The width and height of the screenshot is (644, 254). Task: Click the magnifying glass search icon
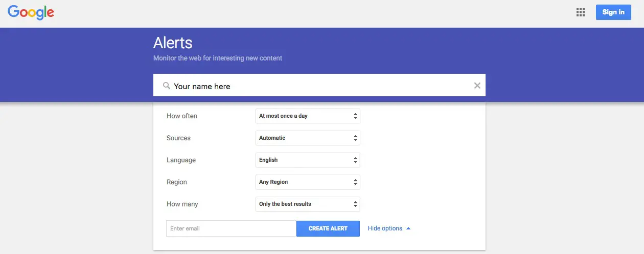(x=166, y=86)
